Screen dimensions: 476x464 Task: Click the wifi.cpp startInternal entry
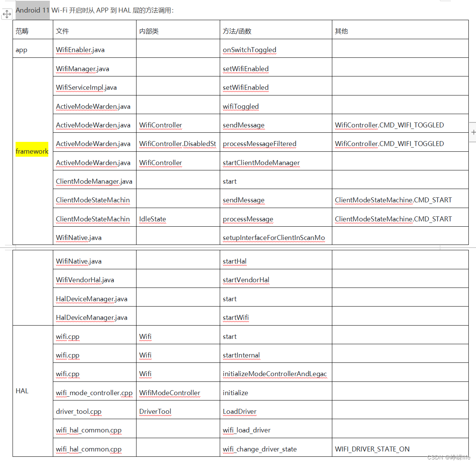pos(241,355)
